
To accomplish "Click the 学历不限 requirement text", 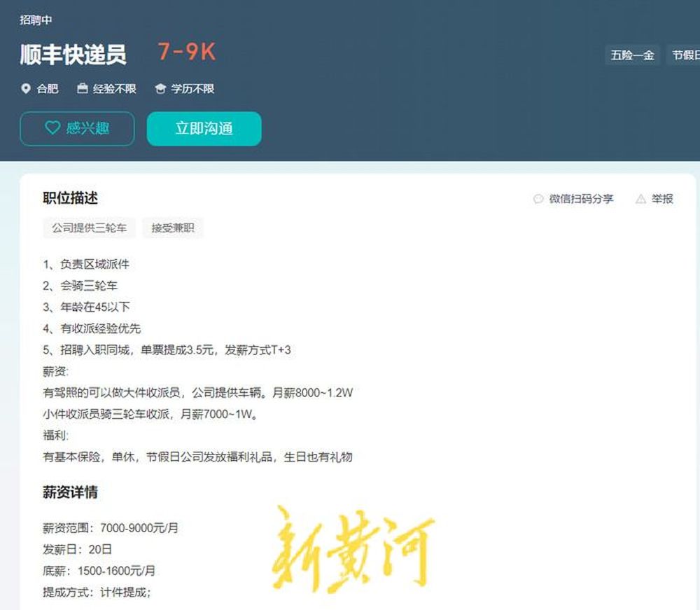I will 192,88.
